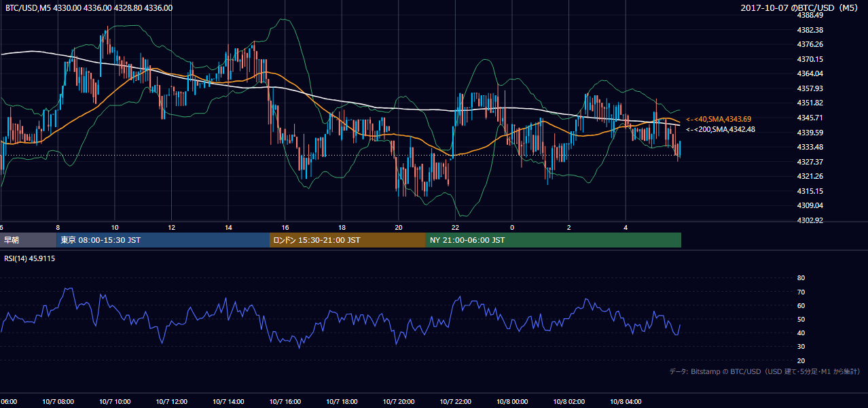This screenshot has height=408, width=868.
Task: Click price axis label 4315.15
Action: (810, 191)
